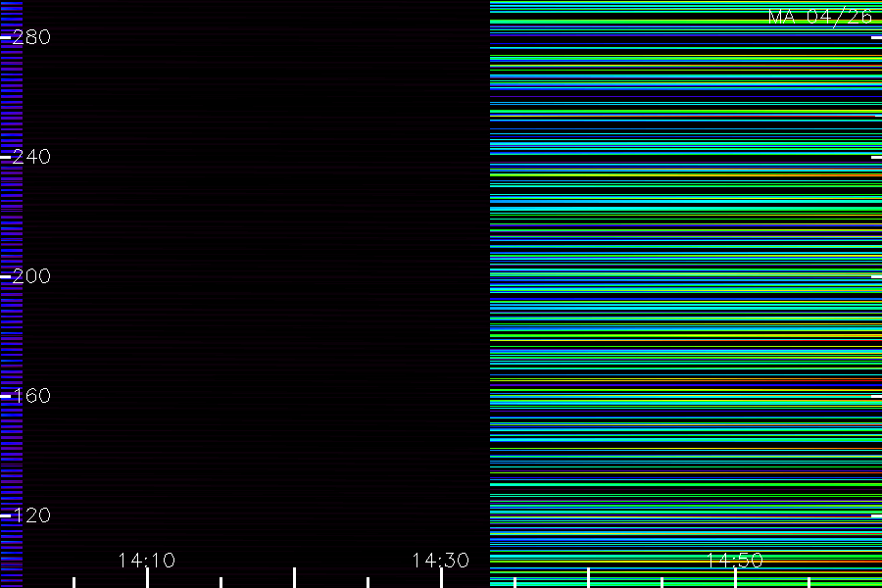
Task: Select the 14:50 time label
Action: 735,560
